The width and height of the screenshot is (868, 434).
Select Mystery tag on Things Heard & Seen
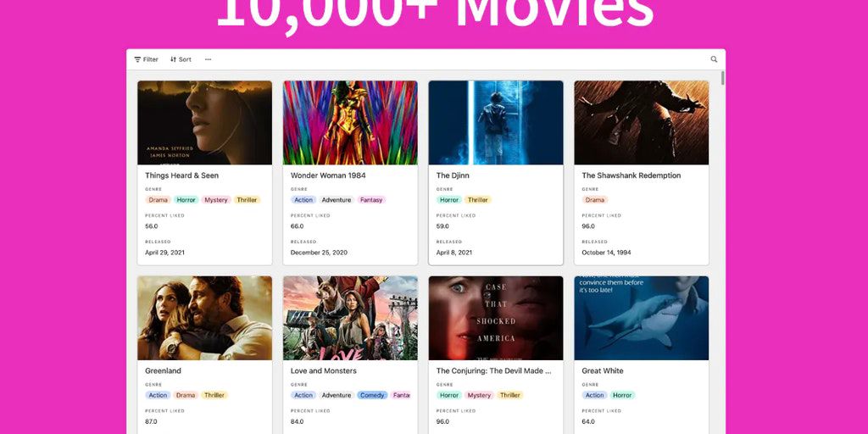[x=216, y=200]
